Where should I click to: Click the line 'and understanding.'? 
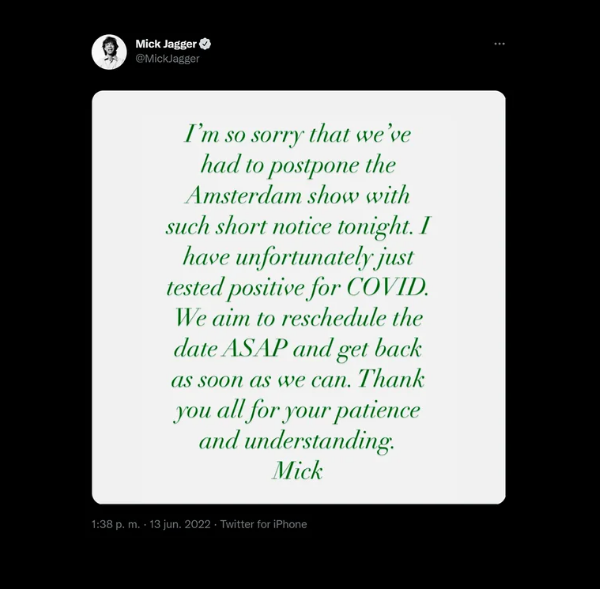(x=297, y=441)
